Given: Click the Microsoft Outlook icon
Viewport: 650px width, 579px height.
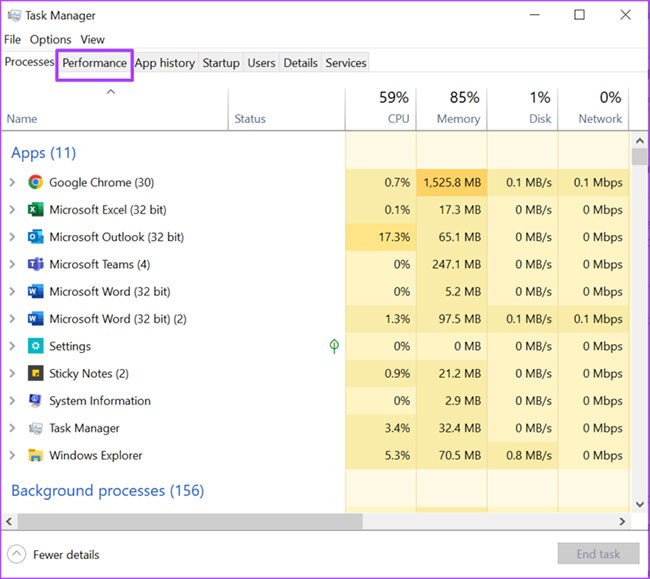Looking at the screenshot, I should click(x=35, y=237).
